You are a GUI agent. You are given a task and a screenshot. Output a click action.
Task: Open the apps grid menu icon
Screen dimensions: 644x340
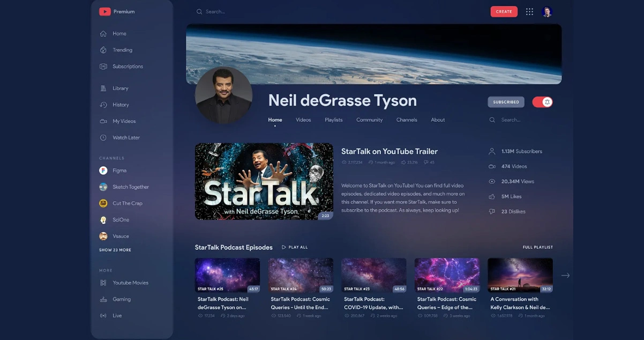(x=529, y=12)
